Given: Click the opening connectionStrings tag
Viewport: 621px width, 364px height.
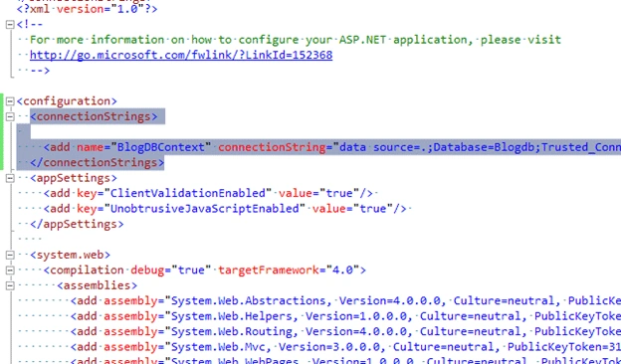Looking at the screenshot, I should 94,116.
